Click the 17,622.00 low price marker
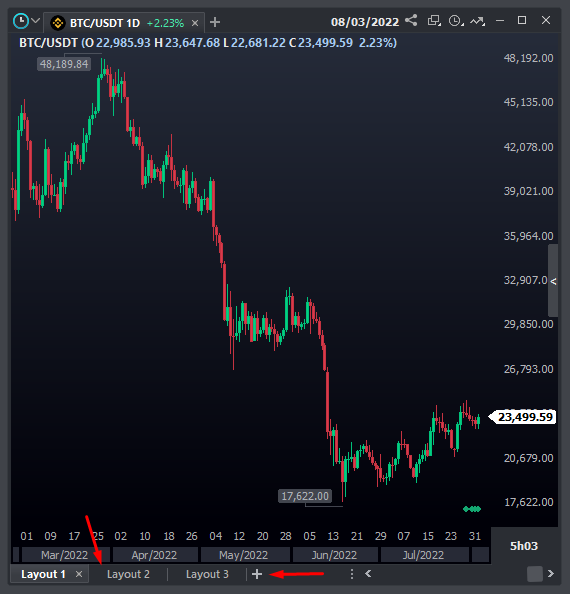 click(x=305, y=496)
